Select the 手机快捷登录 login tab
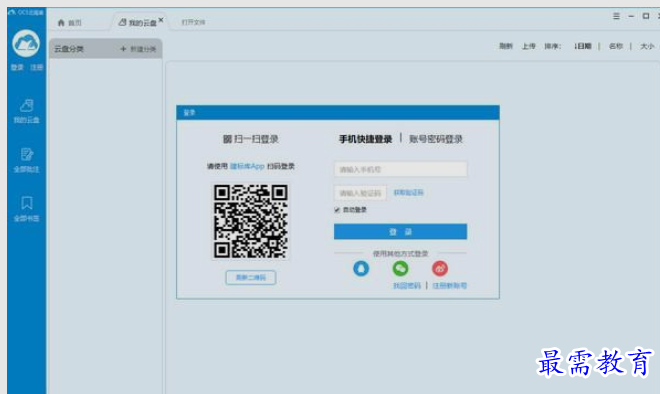This screenshot has width=660, height=394. [x=365, y=139]
